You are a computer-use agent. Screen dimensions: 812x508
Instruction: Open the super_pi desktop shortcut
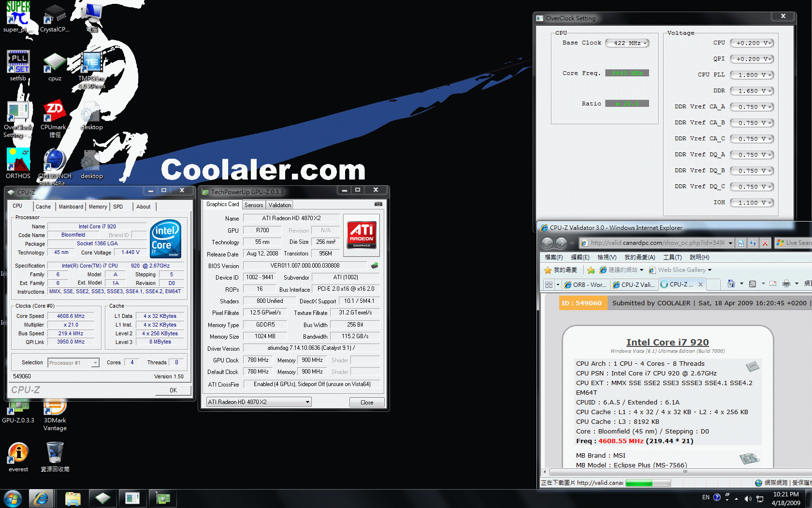pos(18,17)
